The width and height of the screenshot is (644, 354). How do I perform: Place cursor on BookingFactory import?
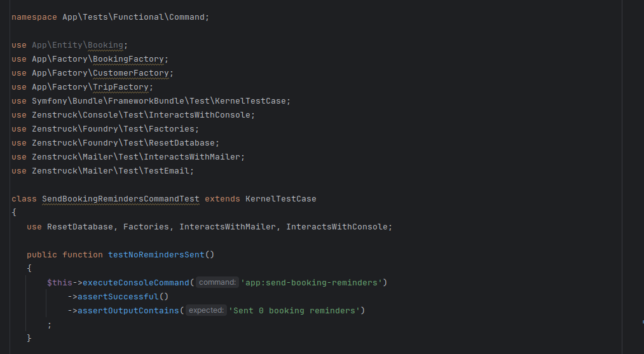[x=128, y=59]
